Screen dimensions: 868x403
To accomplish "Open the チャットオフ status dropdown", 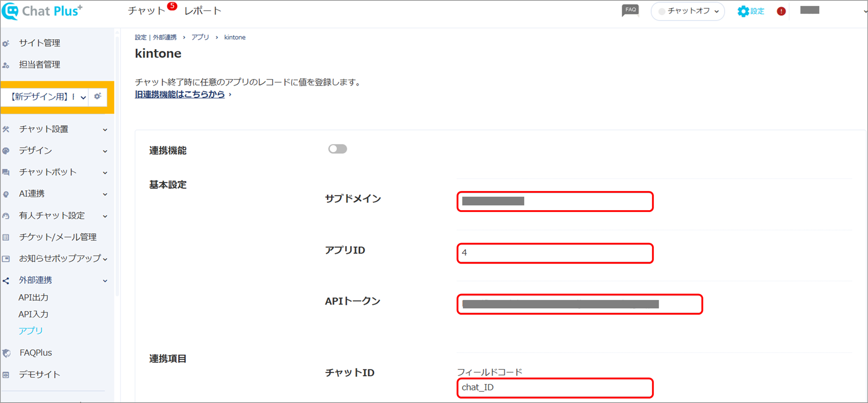I will (687, 11).
